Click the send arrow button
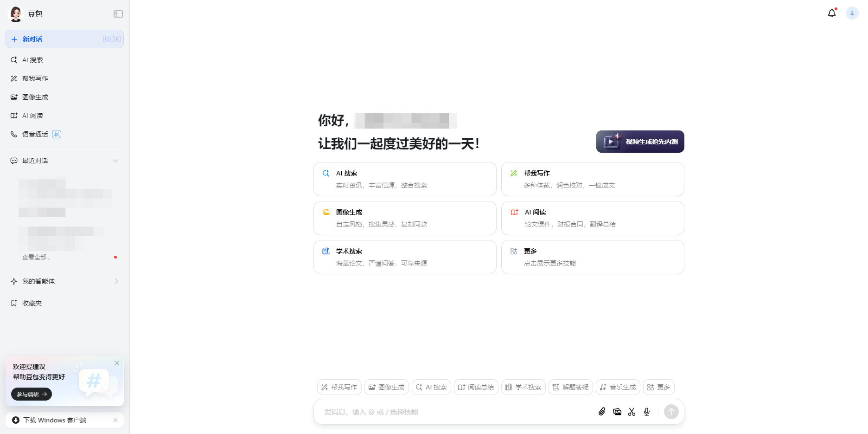 (x=671, y=412)
